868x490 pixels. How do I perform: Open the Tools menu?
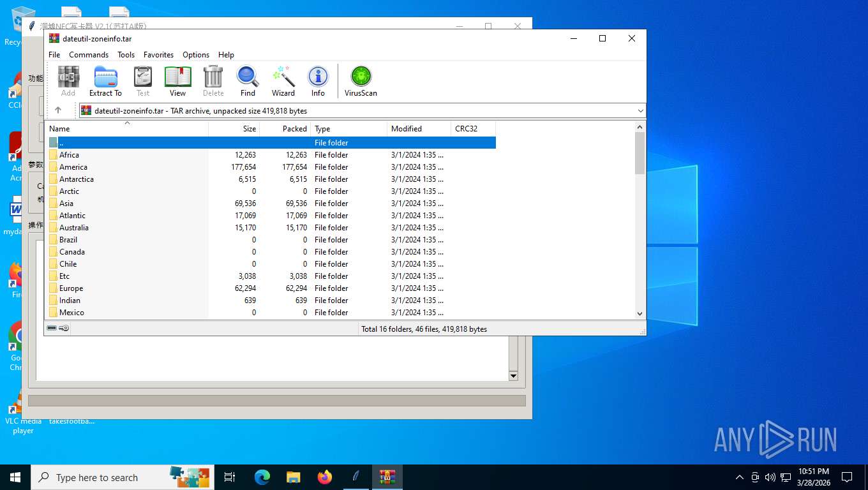pos(126,55)
